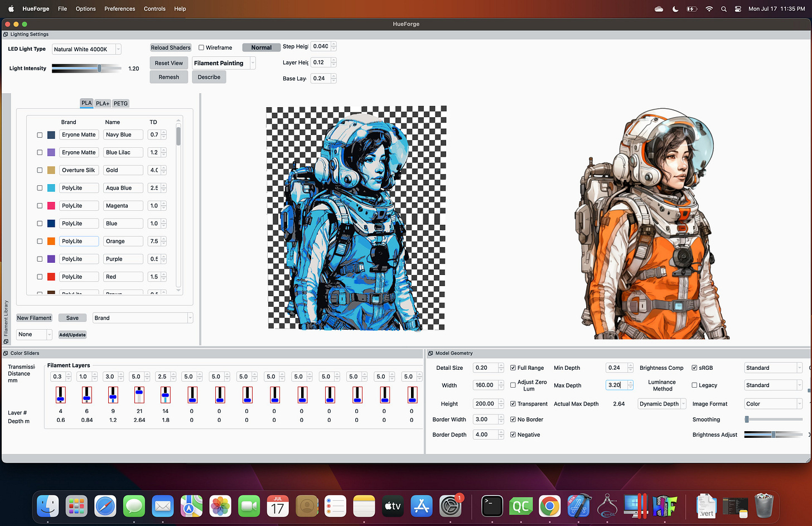Click the Describe button
Screen dimensions: 812x526
point(209,77)
